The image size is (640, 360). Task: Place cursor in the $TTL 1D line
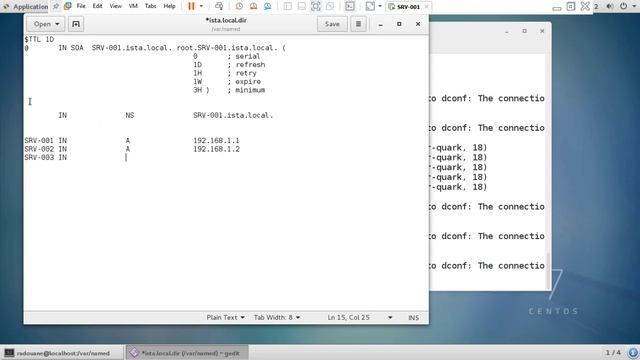[x=39, y=40]
